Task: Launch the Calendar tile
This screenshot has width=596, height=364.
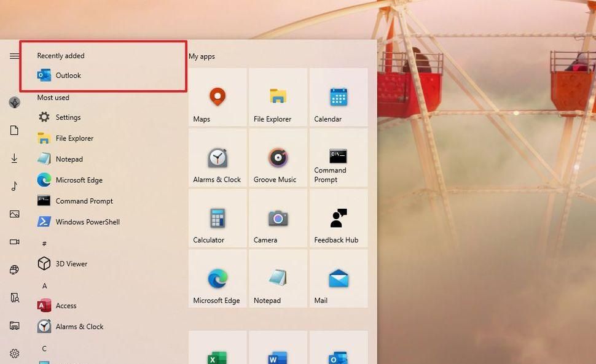Action: pos(338,98)
